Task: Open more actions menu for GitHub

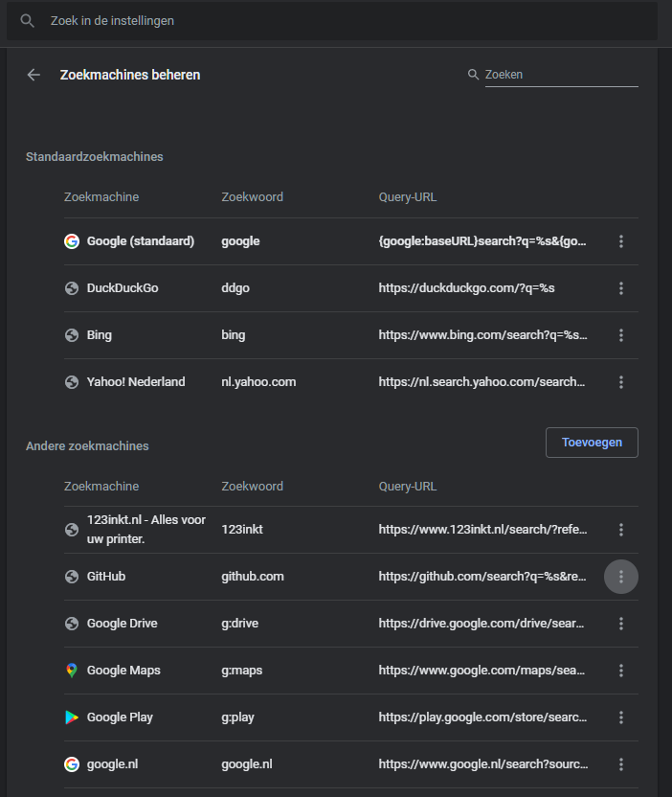Action: click(621, 577)
